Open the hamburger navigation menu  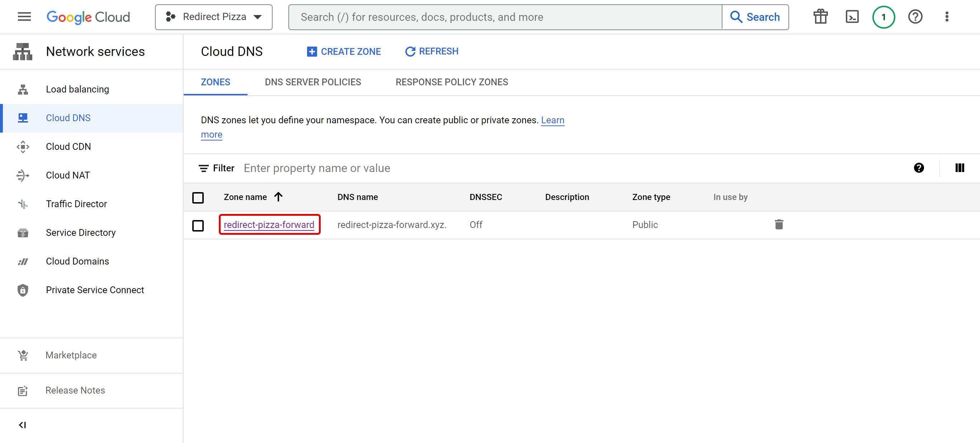click(x=24, y=17)
